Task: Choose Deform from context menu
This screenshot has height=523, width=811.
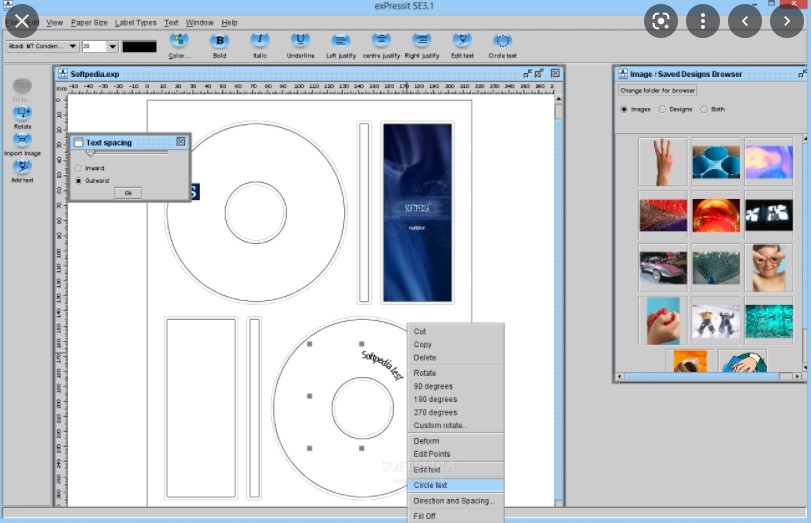Action: (456, 441)
